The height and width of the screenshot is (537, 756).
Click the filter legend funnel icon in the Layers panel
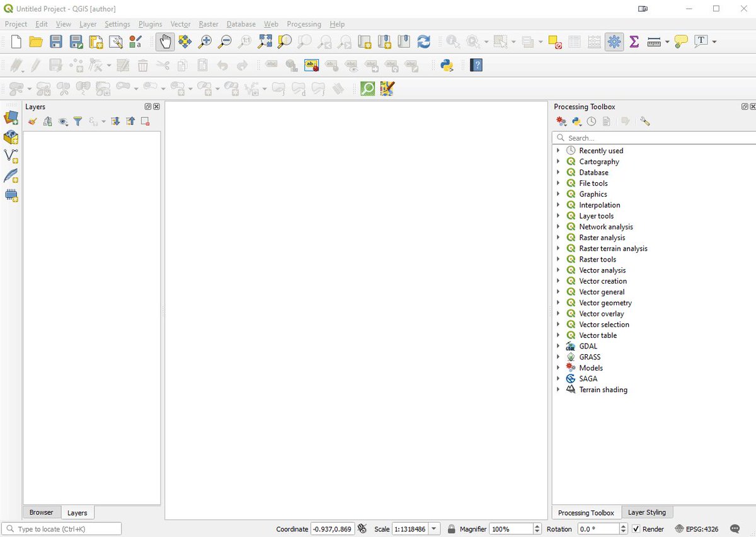point(77,122)
